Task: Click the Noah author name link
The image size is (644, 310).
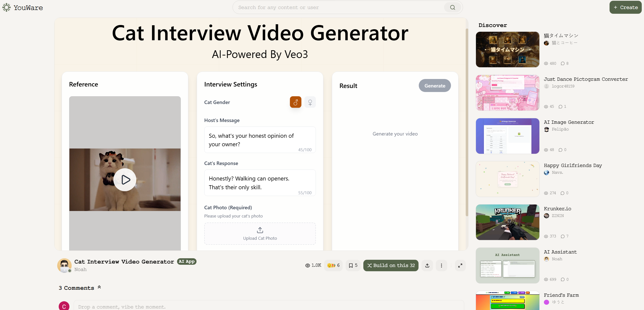Action: pyautogui.click(x=80, y=269)
